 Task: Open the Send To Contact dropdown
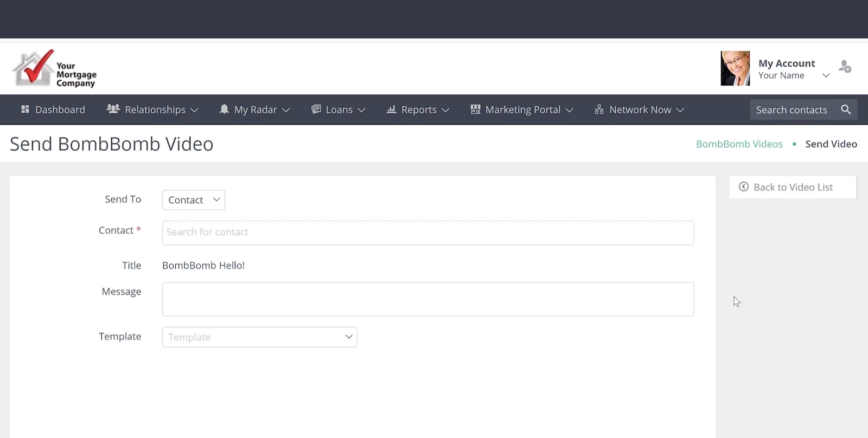tap(194, 200)
